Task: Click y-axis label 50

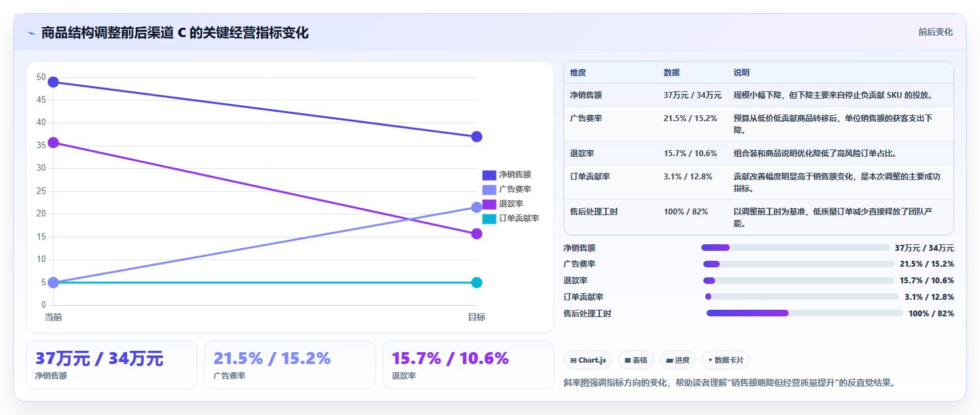Action: 41,77
